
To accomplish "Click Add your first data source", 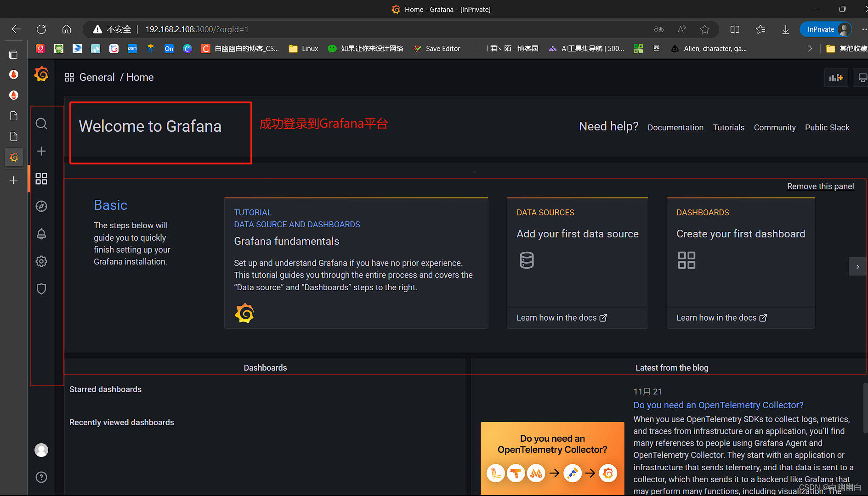I will click(x=578, y=234).
